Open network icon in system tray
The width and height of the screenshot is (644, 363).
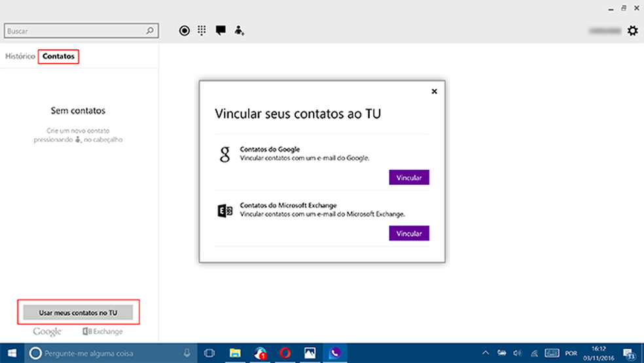(534, 353)
